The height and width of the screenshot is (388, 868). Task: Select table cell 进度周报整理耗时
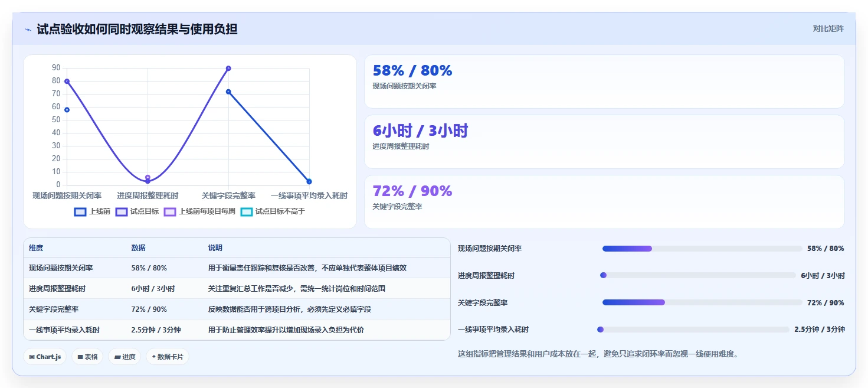click(x=57, y=289)
